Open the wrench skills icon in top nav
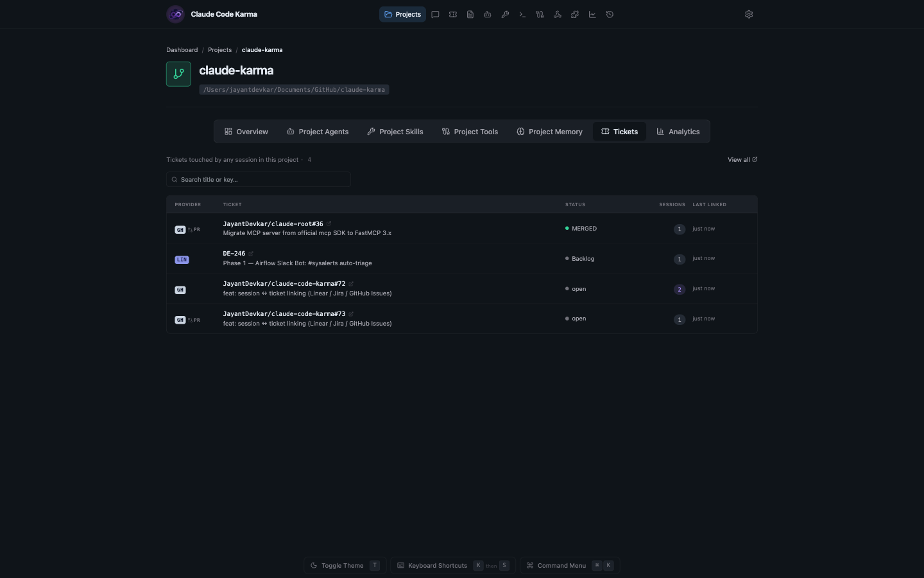This screenshot has width=924, height=578. 505,14
